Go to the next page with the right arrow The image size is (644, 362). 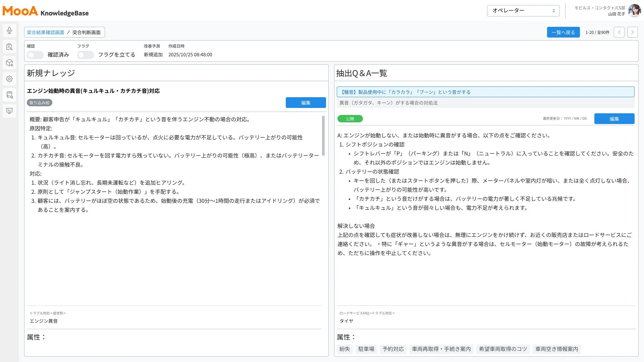tap(632, 32)
